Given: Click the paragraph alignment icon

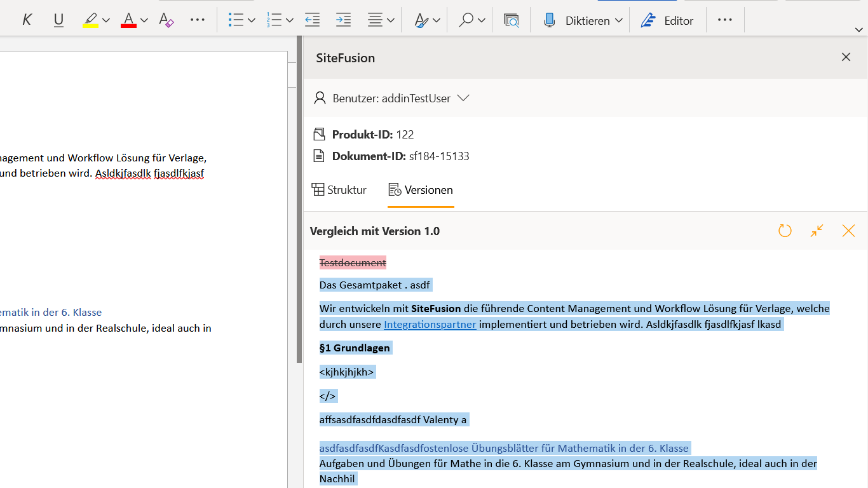Looking at the screenshot, I should [375, 20].
